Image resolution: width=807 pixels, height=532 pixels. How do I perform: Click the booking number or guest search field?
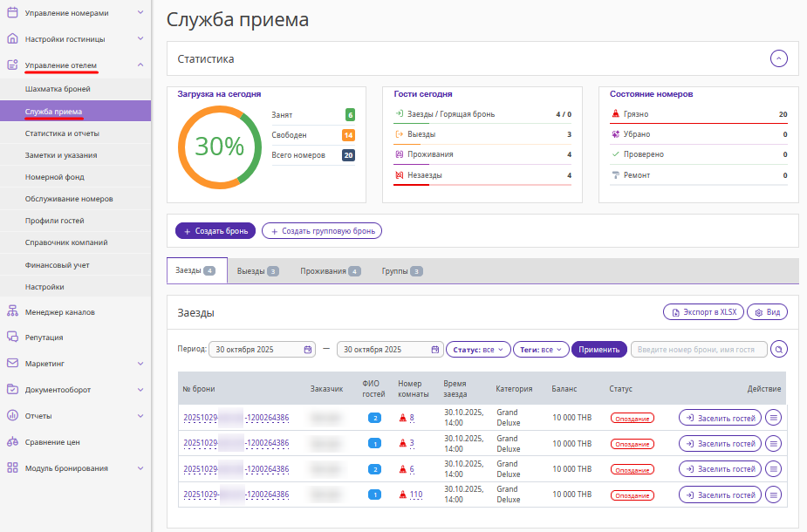[x=698, y=350]
